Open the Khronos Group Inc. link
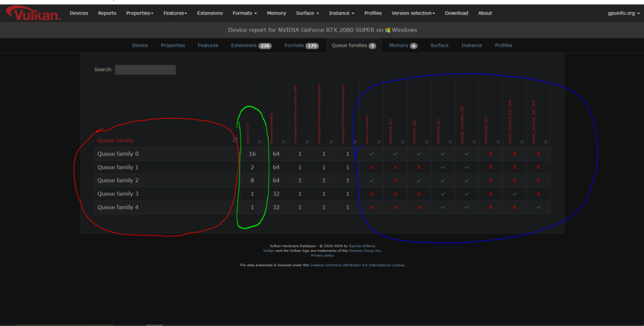Viewport: 644px width, 326px height. [x=365, y=251]
